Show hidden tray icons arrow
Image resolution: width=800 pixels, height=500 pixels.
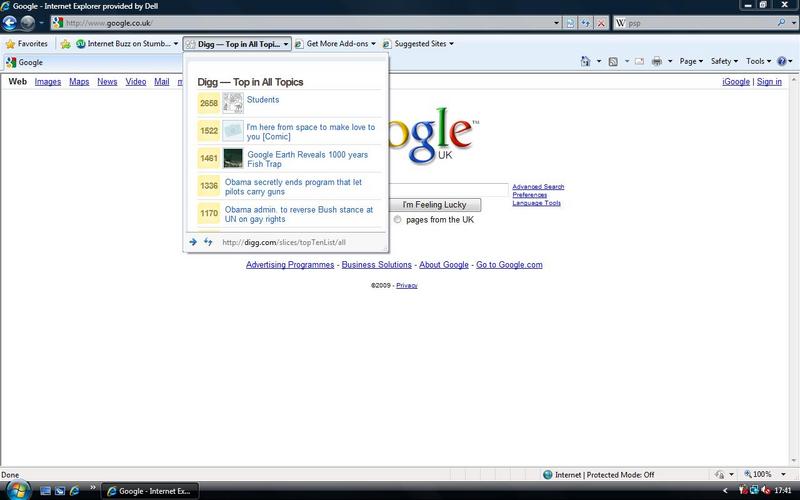point(725,490)
